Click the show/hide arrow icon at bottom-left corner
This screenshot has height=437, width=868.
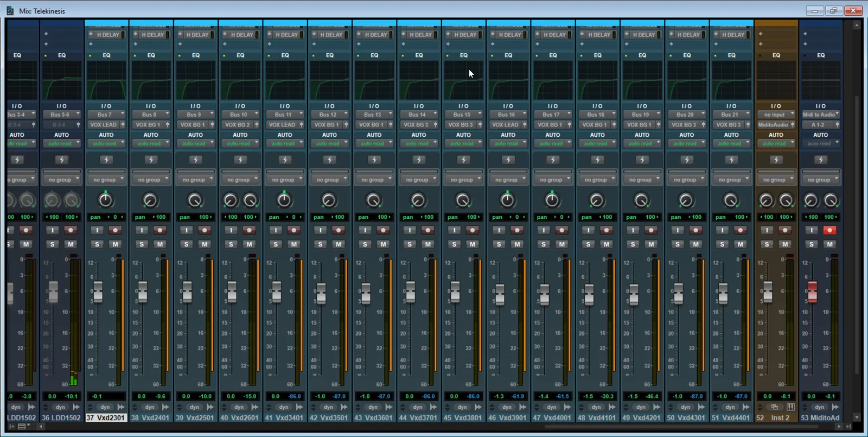[11, 427]
